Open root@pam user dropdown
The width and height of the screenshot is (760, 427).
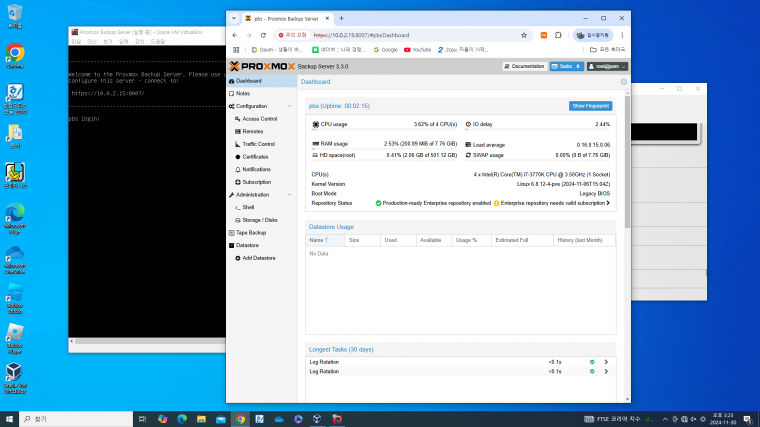(x=607, y=66)
